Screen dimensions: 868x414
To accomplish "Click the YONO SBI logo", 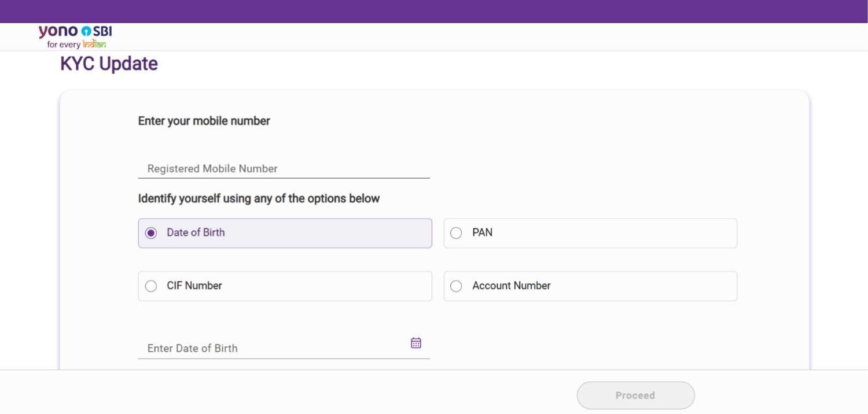I will pyautogui.click(x=75, y=37).
